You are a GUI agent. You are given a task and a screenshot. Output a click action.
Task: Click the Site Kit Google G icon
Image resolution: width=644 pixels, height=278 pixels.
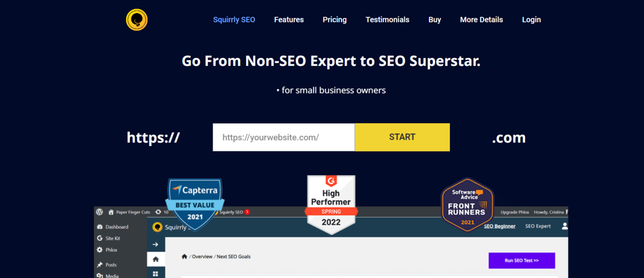100,238
